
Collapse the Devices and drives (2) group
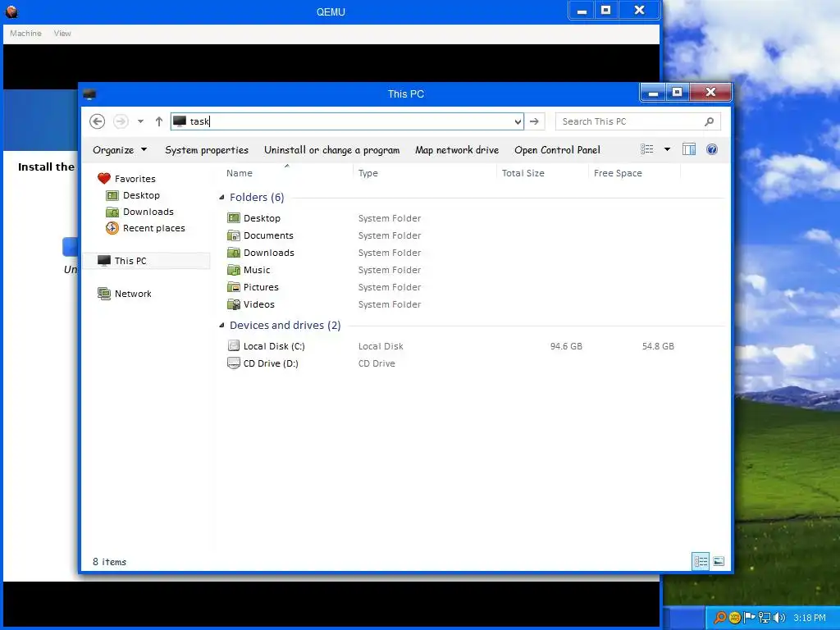tap(221, 325)
